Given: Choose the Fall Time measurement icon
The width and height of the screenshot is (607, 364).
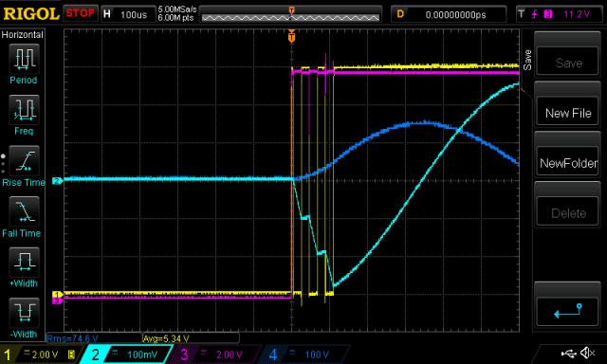Looking at the screenshot, I should [24, 211].
